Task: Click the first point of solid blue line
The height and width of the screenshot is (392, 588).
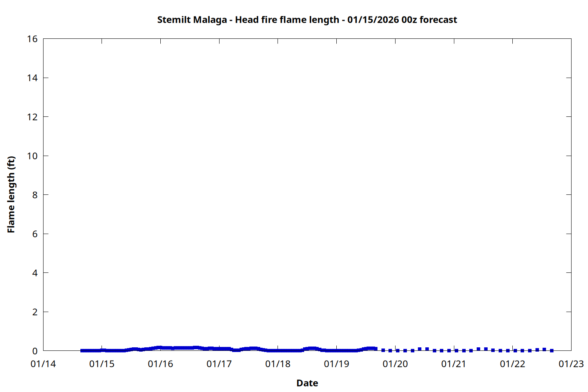Action: click(x=82, y=350)
